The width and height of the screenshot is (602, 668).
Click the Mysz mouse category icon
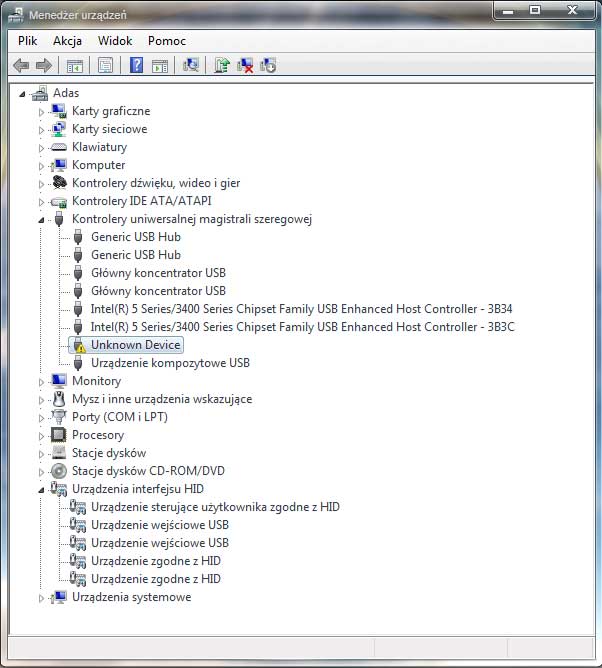pyautogui.click(x=59, y=399)
